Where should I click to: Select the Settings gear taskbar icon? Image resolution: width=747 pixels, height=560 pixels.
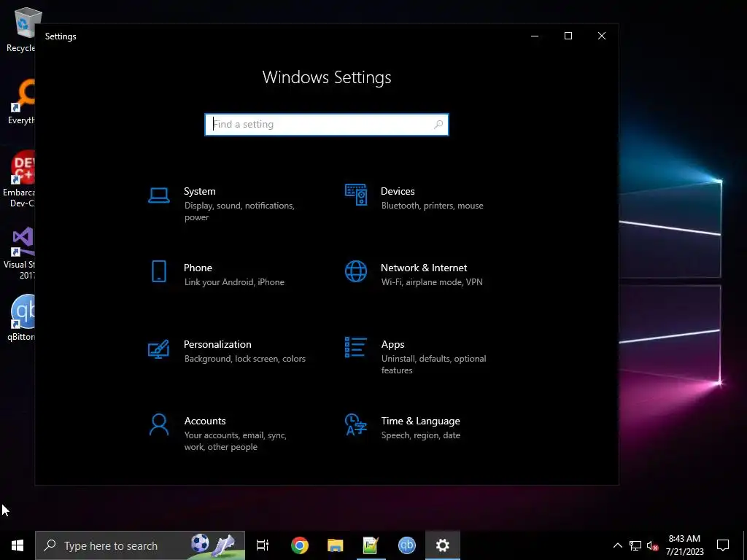[443, 545]
